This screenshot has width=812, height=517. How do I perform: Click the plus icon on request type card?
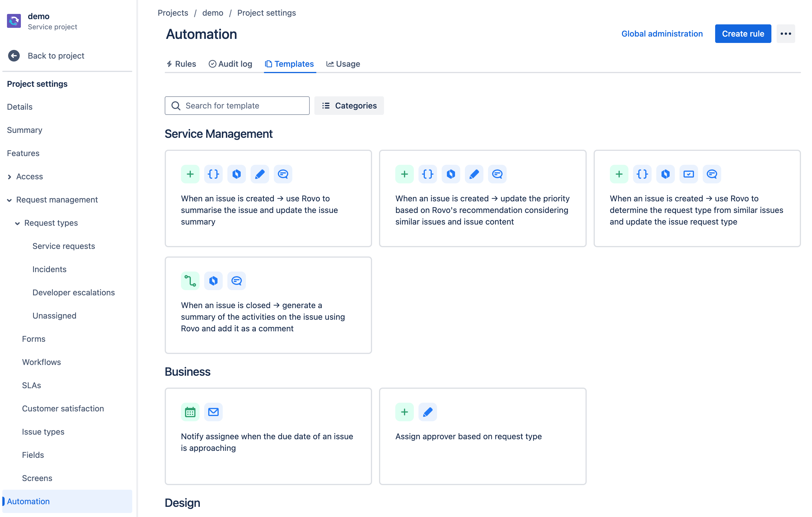619,174
